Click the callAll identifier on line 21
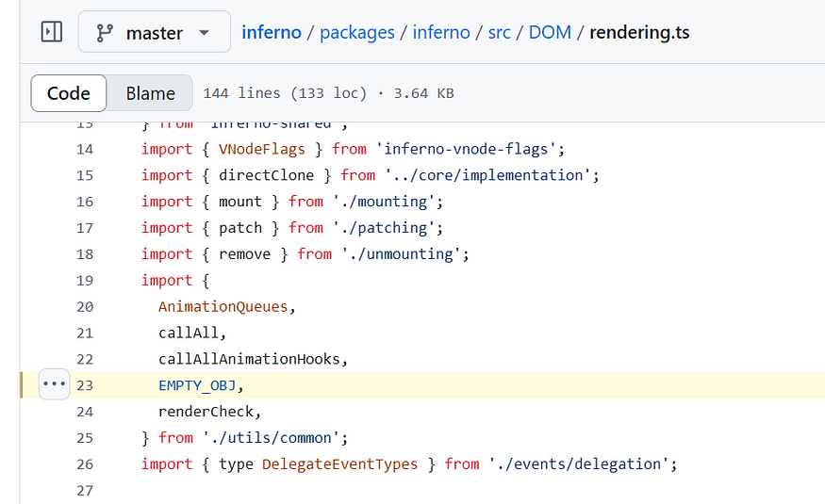 click(x=189, y=333)
